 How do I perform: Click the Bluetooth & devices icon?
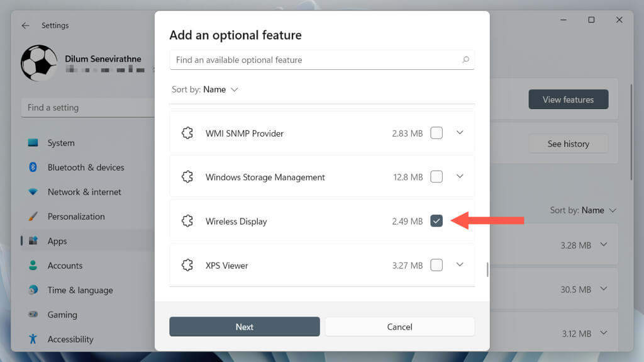click(x=33, y=167)
